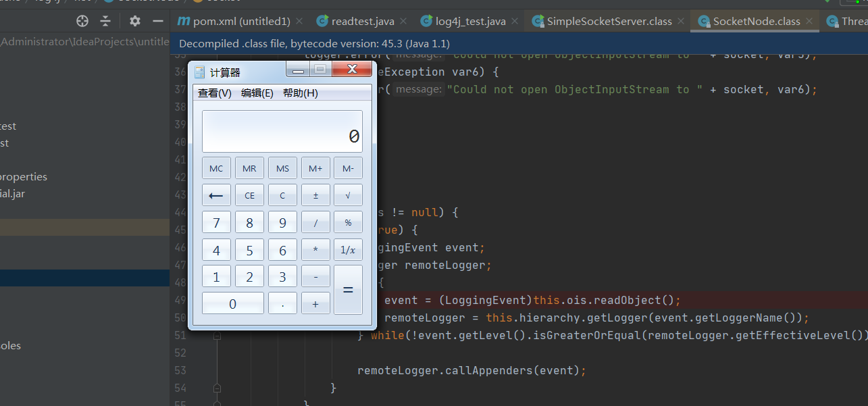Click calculator digit 1
Screen dimensions: 868x406
216,276
